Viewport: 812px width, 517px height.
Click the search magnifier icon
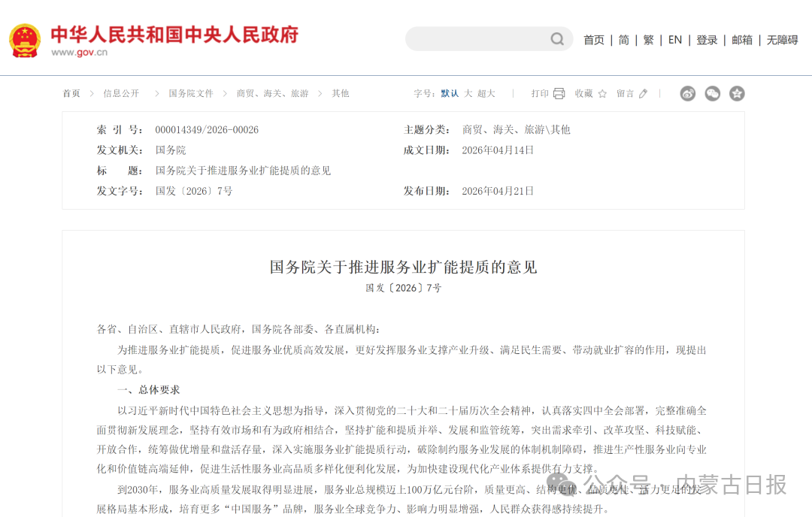(x=557, y=39)
